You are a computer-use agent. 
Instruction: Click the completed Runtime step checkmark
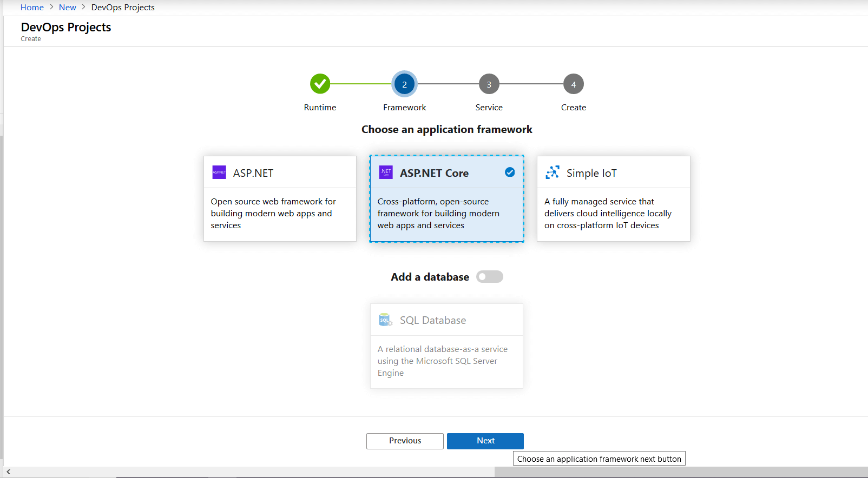click(x=320, y=84)
